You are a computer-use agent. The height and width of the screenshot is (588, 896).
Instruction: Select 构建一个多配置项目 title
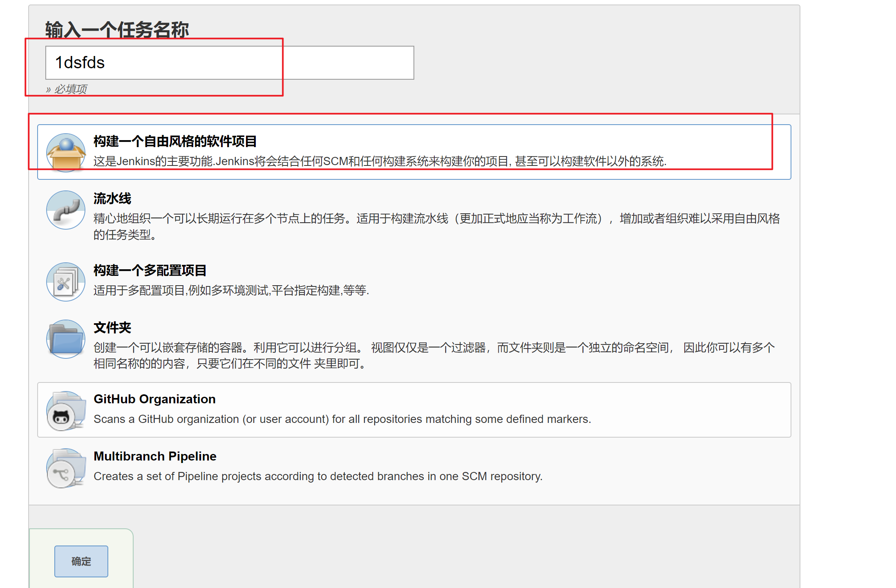pos(150,271)
